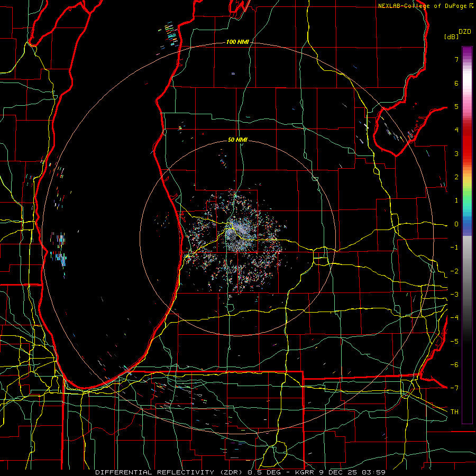Click the -6 value on the color scale
The width and height of the screenshot is (476, 476).
click(454, 365)
